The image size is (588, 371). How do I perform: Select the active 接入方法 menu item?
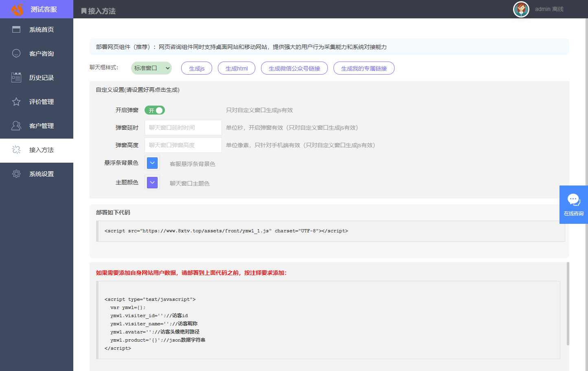point(37,150)
